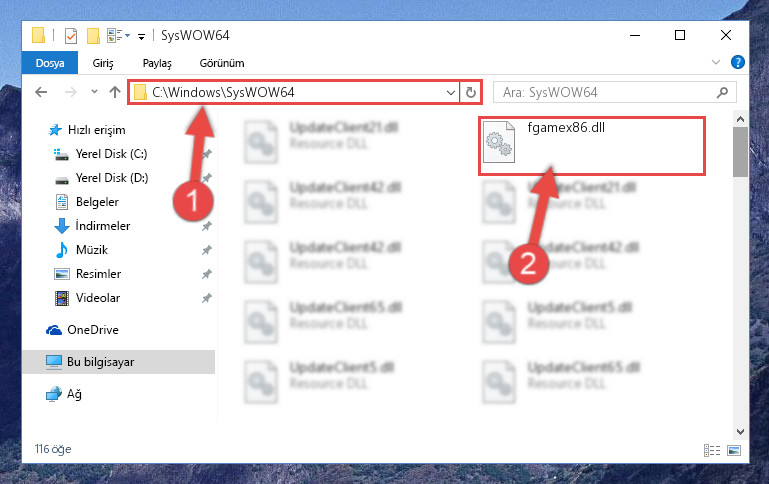Screen dimensions: 769x484
Task: Go back with the left arrow
Action: tap(41, 92)
